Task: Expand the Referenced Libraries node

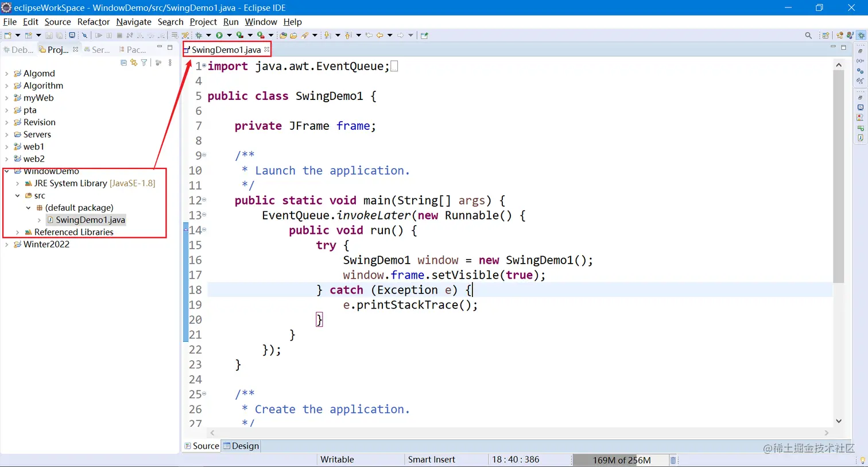Action: [x=18, y=232]
